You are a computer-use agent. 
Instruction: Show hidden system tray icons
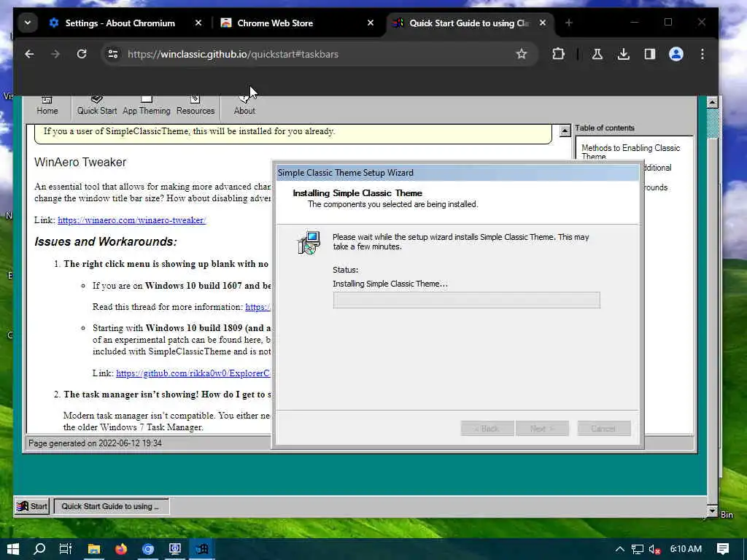click(619, 549)
